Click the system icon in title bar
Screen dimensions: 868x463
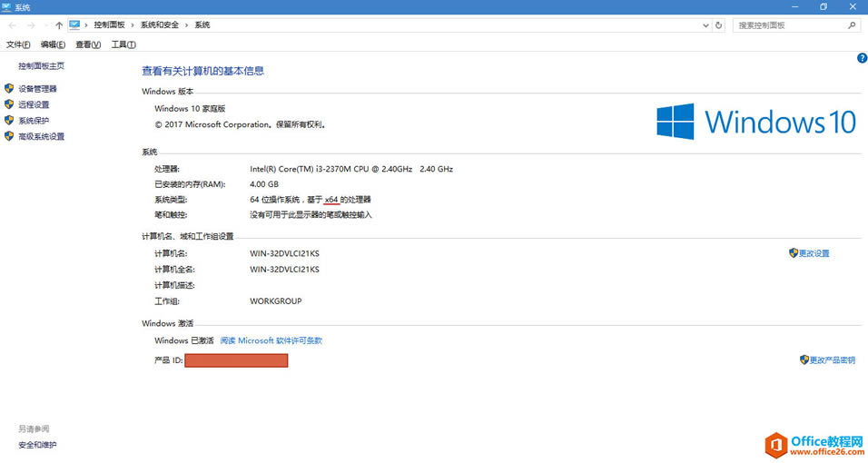pyautogui.click(x=6, y=7)
